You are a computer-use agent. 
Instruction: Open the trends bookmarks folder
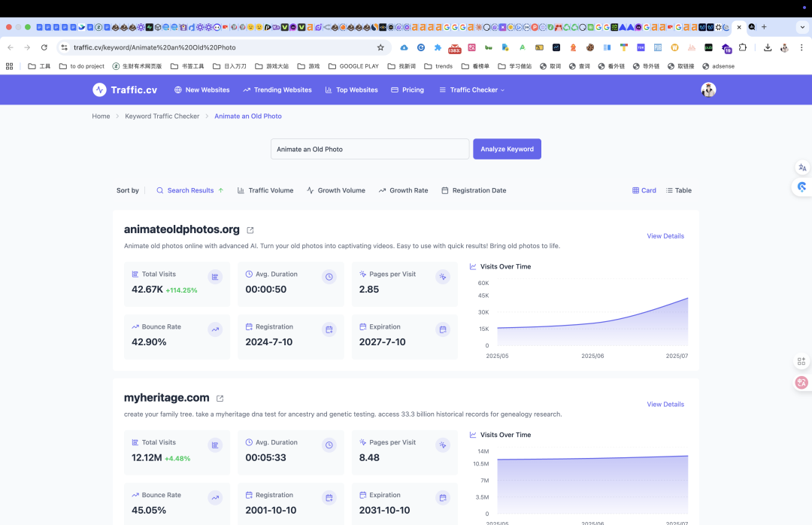(438, 66)
